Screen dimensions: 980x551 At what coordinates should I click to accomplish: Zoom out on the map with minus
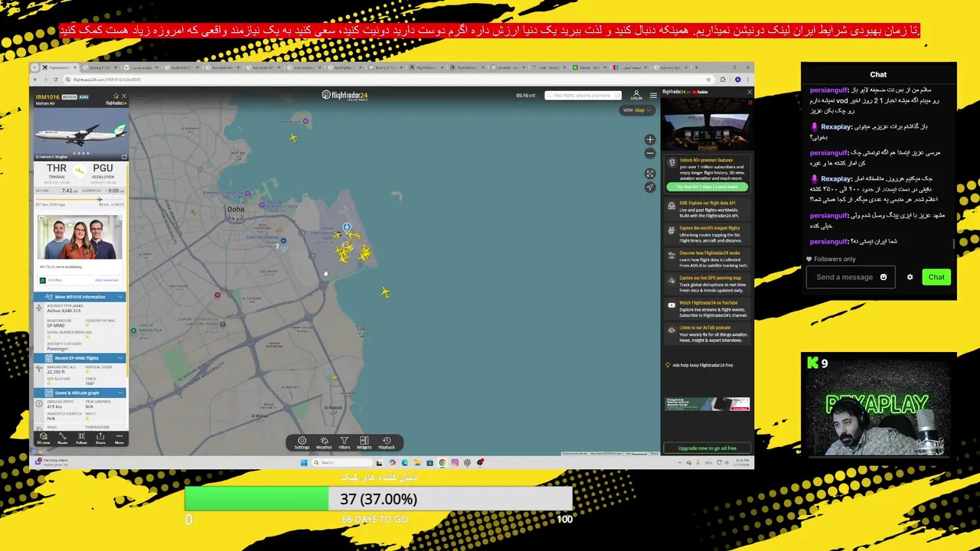pyautogui.click(x=650, y=153)
